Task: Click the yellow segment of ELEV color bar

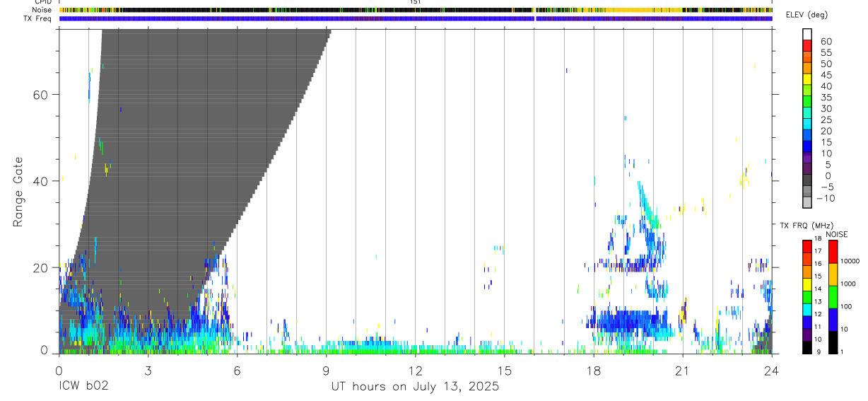Action: [x=807, y=79]
